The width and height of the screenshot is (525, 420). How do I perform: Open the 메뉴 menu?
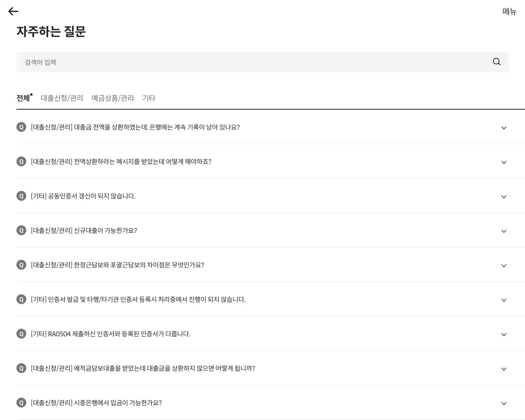point(509,11)
